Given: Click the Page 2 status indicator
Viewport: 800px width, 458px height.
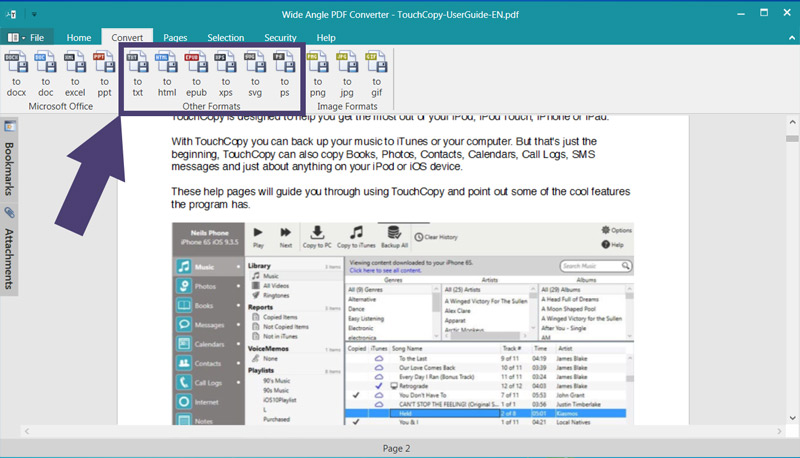Looking at the screenshot, I should (396, 448).
